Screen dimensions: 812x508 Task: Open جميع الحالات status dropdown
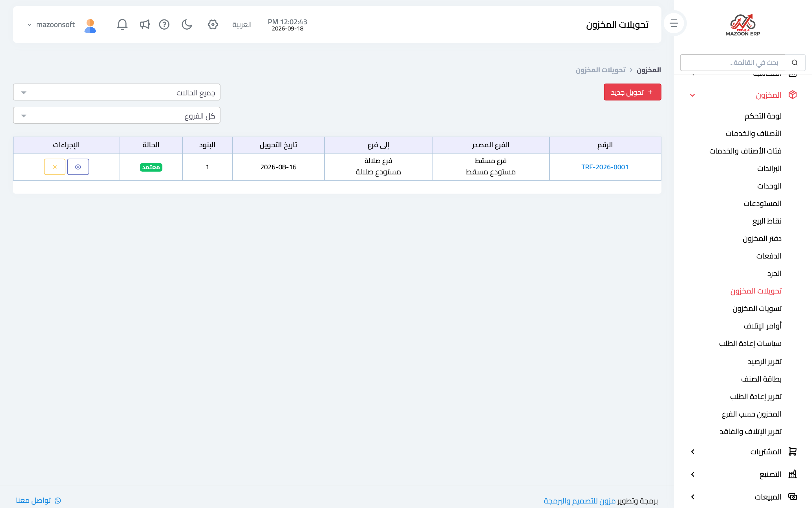point(116,92)
